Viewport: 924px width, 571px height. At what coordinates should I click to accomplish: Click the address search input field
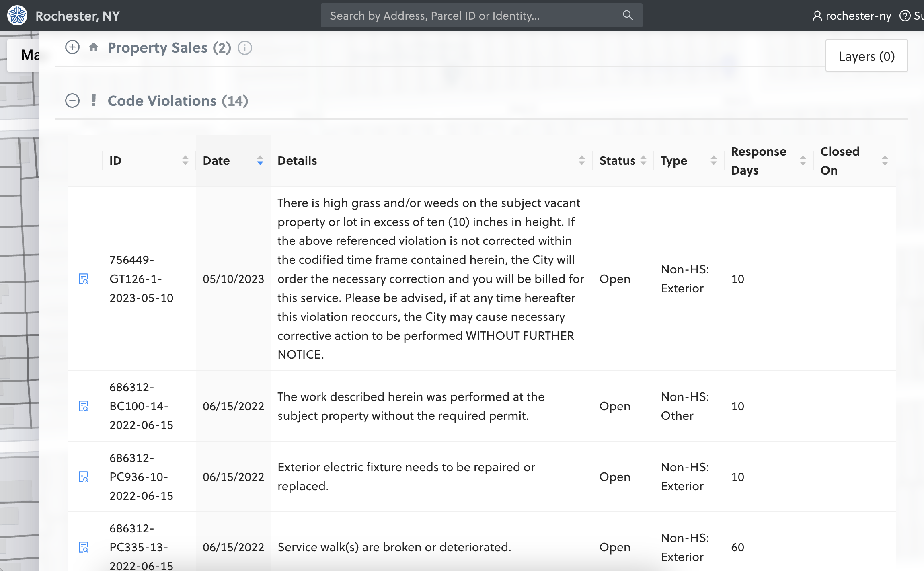pyautogui.click(x=470, y=16)
